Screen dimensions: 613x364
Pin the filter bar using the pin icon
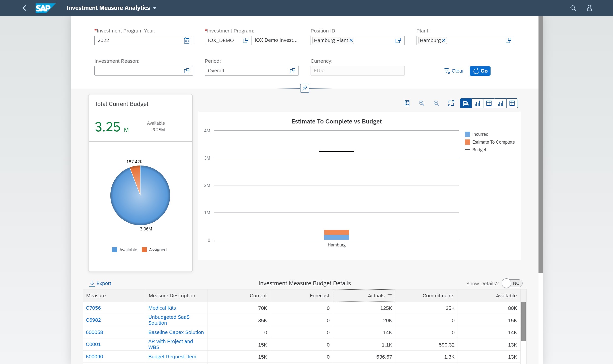[x=305, y=88]
